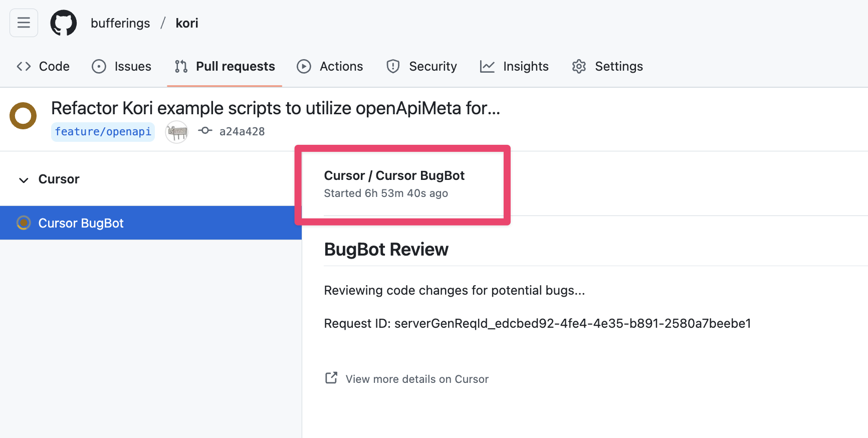Click the Settings gear icon
Viewport: 868px width, 438px height.
pos(579,66)
